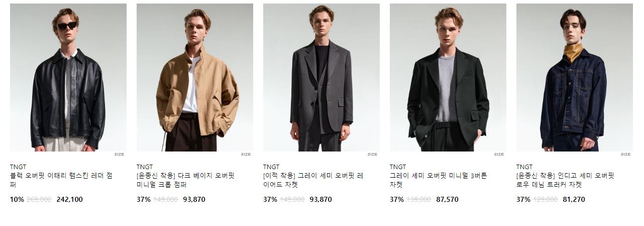
Task: Show SIZE info under grey tailored jacket
Action: [372, 155]
